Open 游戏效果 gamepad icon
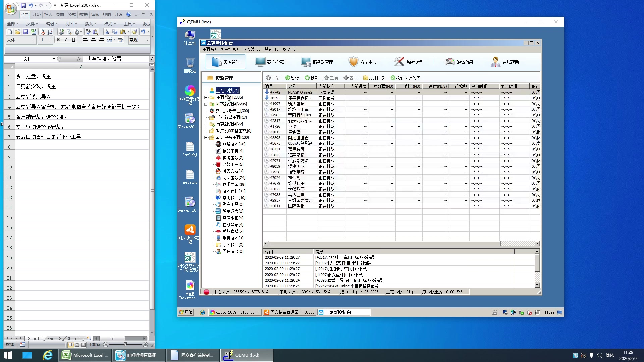Viewport: 644px width, 362px height. pos(450,62)
